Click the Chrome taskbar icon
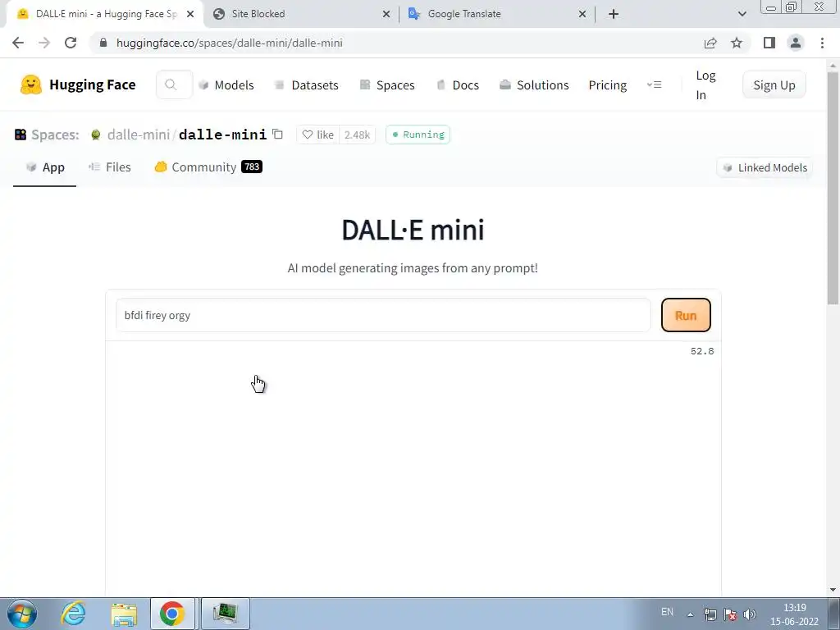The image size is (840, 630). click(172, 614)
